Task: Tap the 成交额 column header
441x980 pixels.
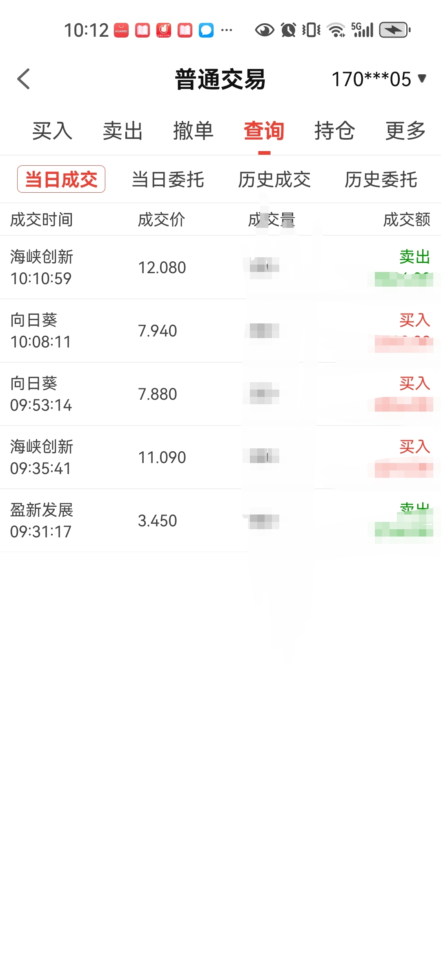Action: (x=406, y=220)
